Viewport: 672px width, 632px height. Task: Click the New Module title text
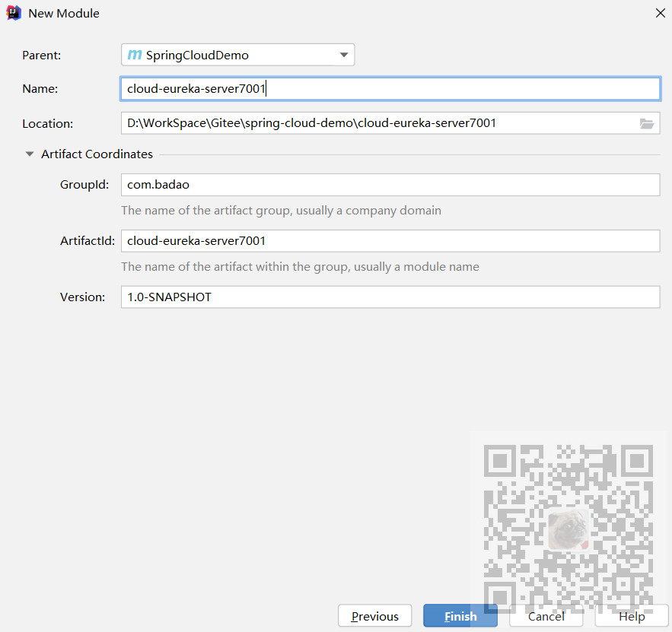click(x=64, y=14)
